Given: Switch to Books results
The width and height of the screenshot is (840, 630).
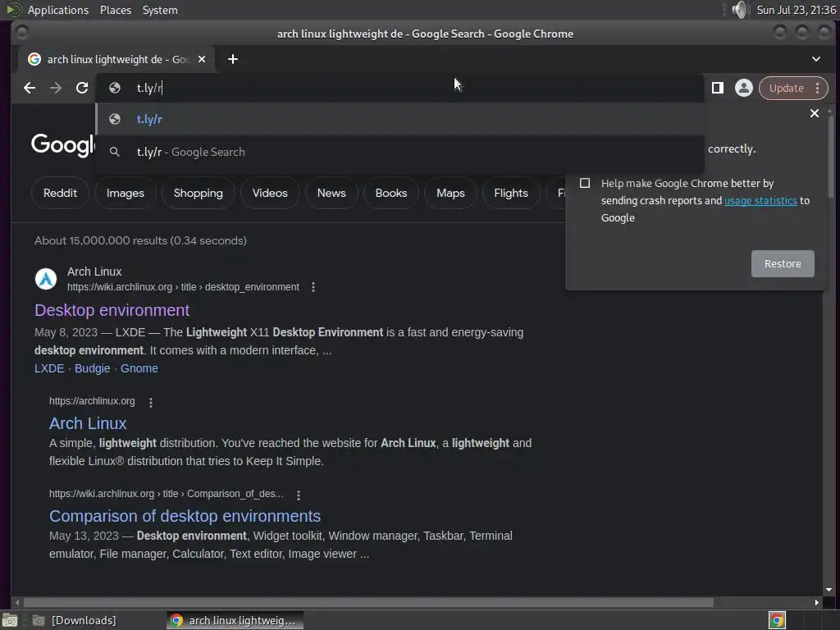Looking at the screenshot, I should coord(391,193).
